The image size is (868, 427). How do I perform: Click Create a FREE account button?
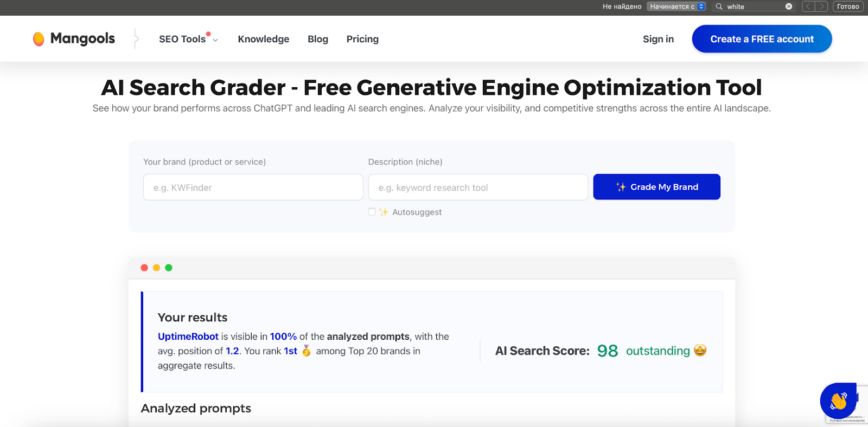(x=762, y=39)
